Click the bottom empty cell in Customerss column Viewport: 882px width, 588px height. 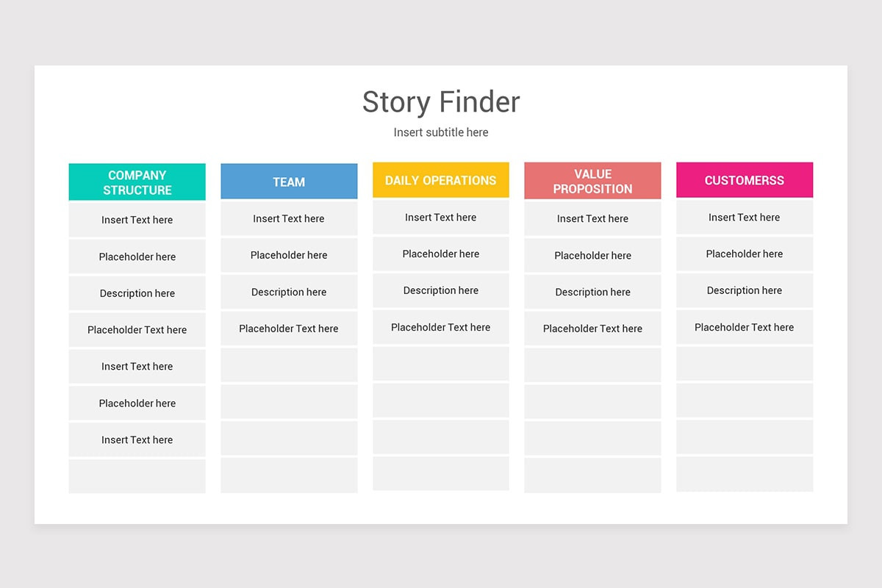[745, 474]
